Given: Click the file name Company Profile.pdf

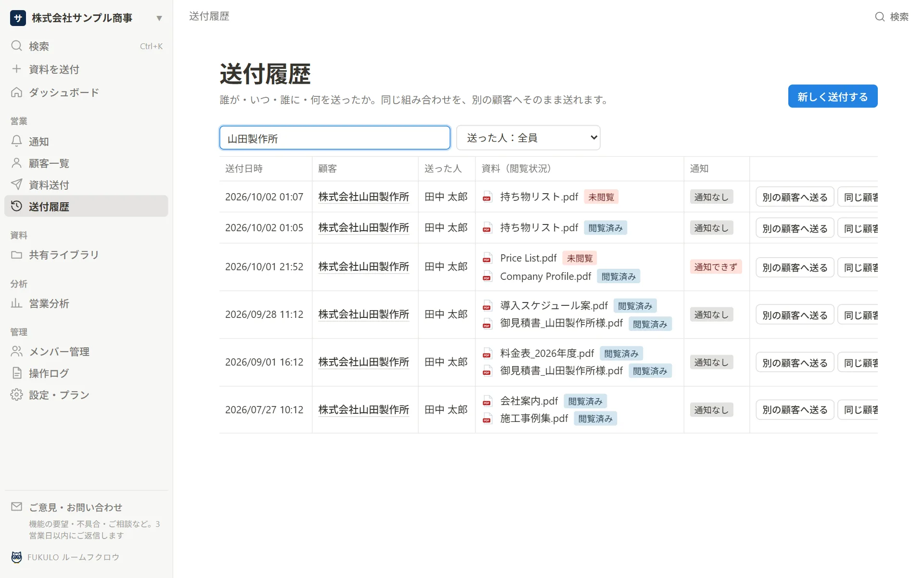Looking at the screenshot, I should (x=545, y=276).
